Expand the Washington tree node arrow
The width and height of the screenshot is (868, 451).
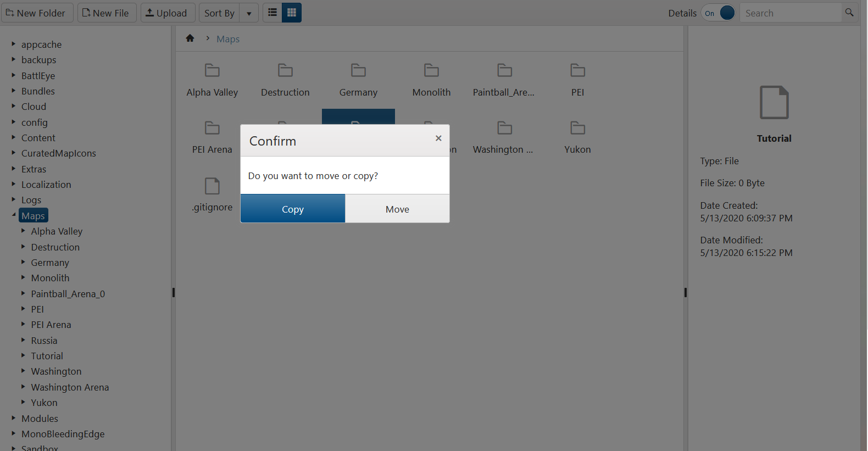point(23,371)
